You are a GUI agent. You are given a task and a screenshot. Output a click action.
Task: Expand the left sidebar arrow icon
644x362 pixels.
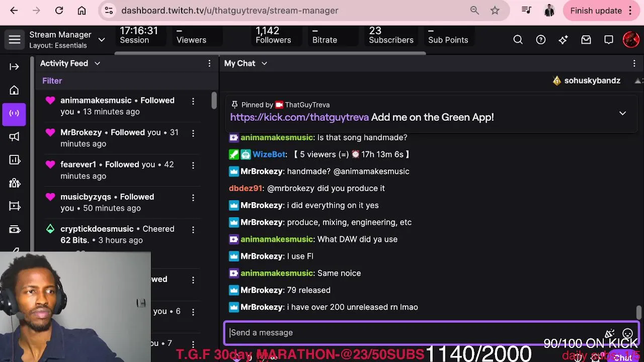pos(14,66)
